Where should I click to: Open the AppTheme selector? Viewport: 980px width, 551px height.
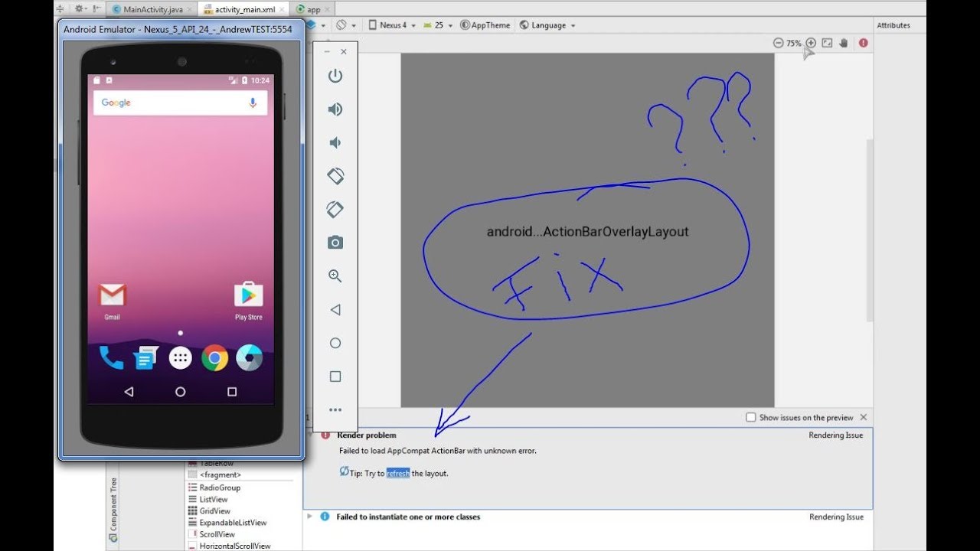click(485, 25)
